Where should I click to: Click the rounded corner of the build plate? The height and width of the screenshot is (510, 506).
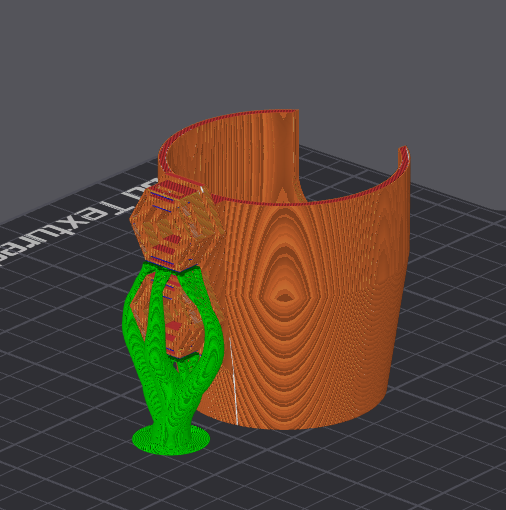point(499,209)
